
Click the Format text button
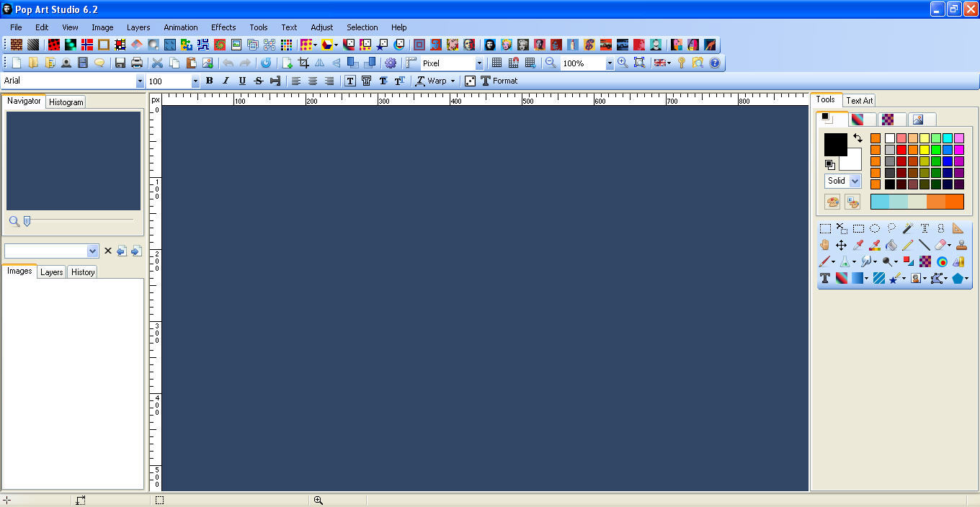pyautogui.click(x=499, y=81)
